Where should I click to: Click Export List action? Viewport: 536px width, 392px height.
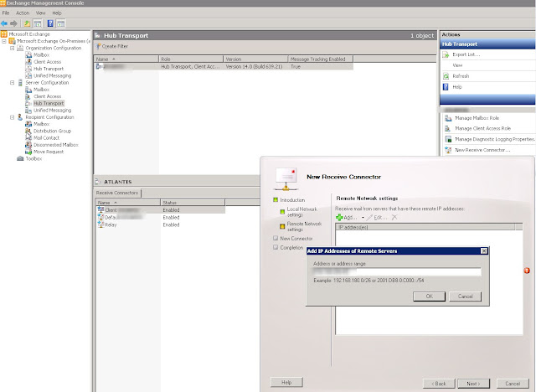[x=466, y=54]
